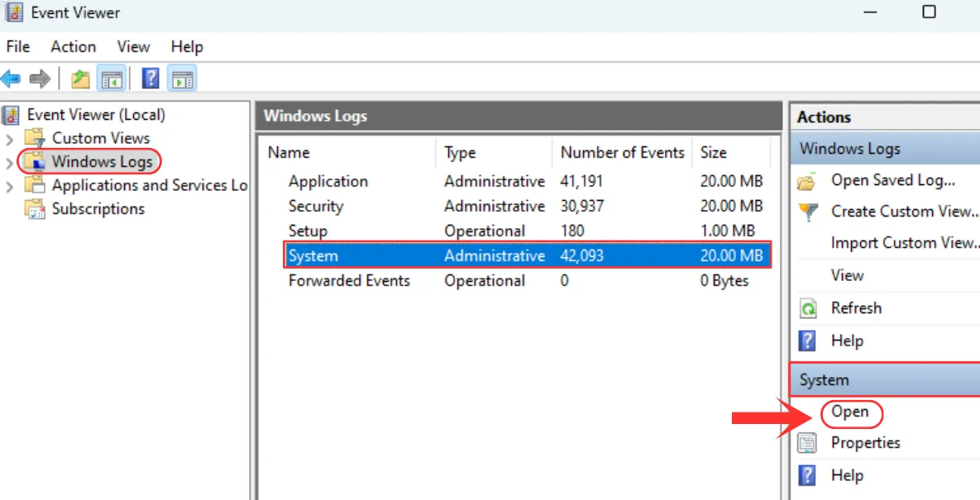
Task: Open the View submenu in Actions pane
Action: 847,275
